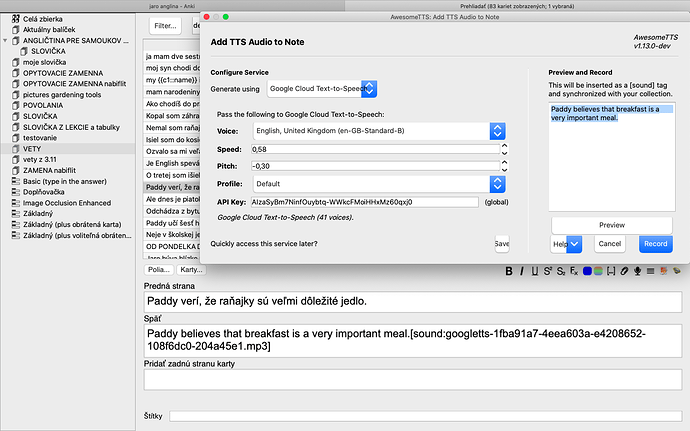Screen dimensions: 690x431
Task: Click the Pitch input field
Action: pos(375,166)
